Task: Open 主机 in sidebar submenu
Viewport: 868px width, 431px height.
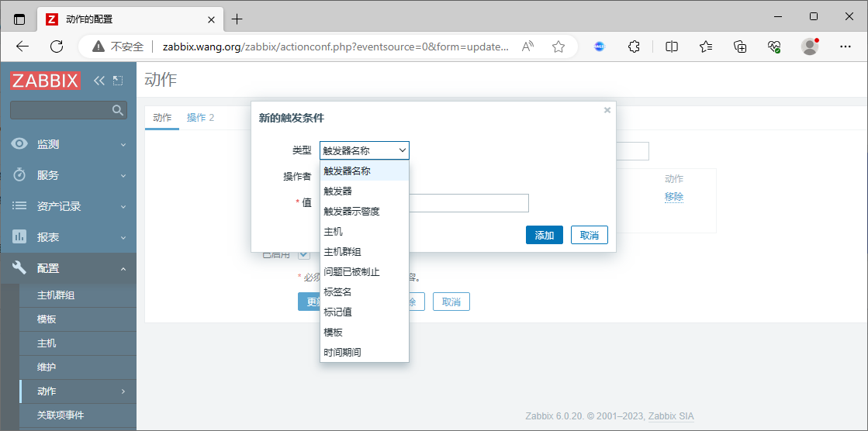Action: 78,343
